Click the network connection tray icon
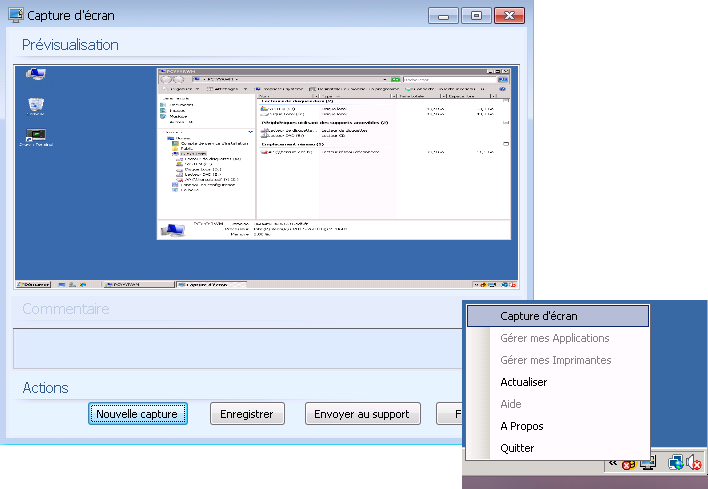The image size is (708, 489). (675, 463)
